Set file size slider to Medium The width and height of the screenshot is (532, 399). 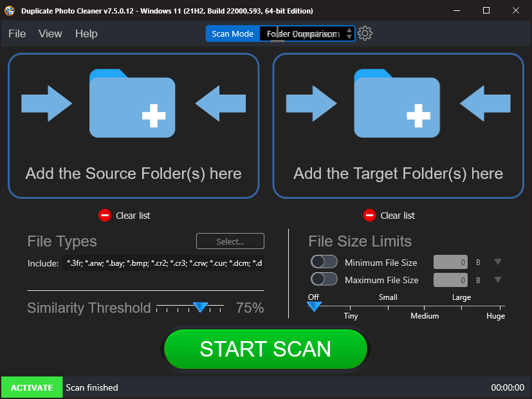[425, 307]
